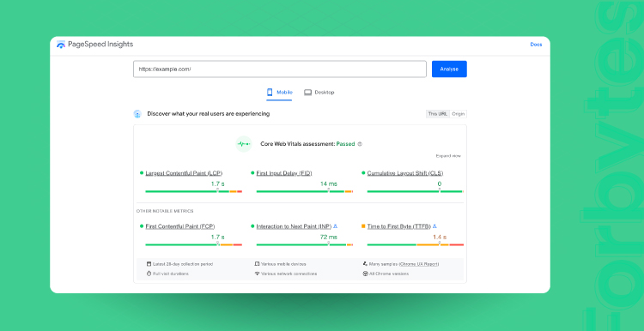Select the This URL toggle
Screen dimensions: 644x331
pos(437,114)
